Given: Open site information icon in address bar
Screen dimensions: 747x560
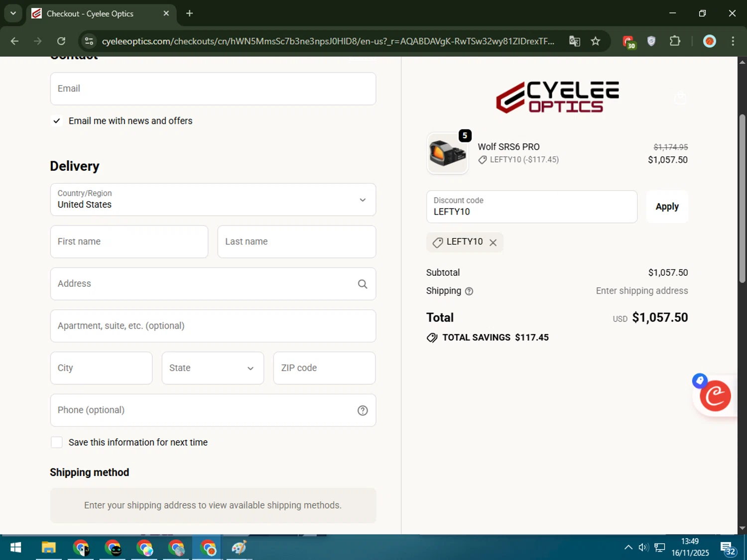Looking at the screenshot, I should click(89, 41).
